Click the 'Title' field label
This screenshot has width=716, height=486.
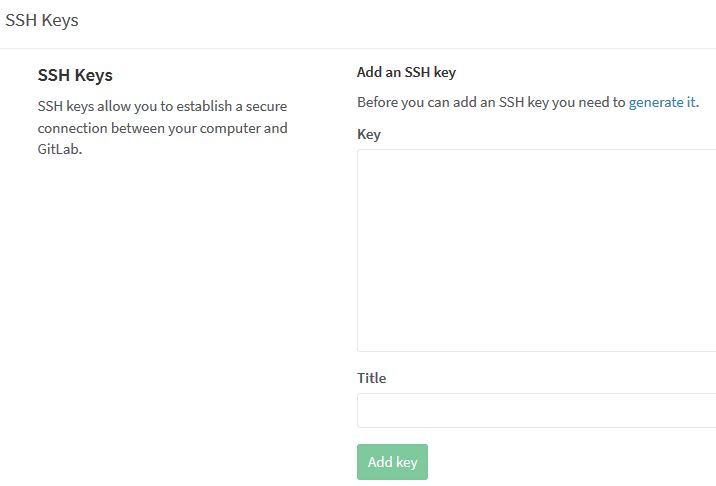pyautogui.click(x=371, y=378)
